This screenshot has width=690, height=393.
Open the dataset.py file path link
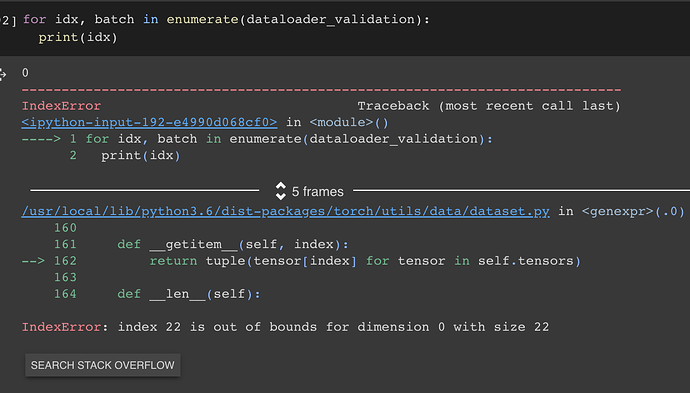pyautogui.click(x=286, y=211)
